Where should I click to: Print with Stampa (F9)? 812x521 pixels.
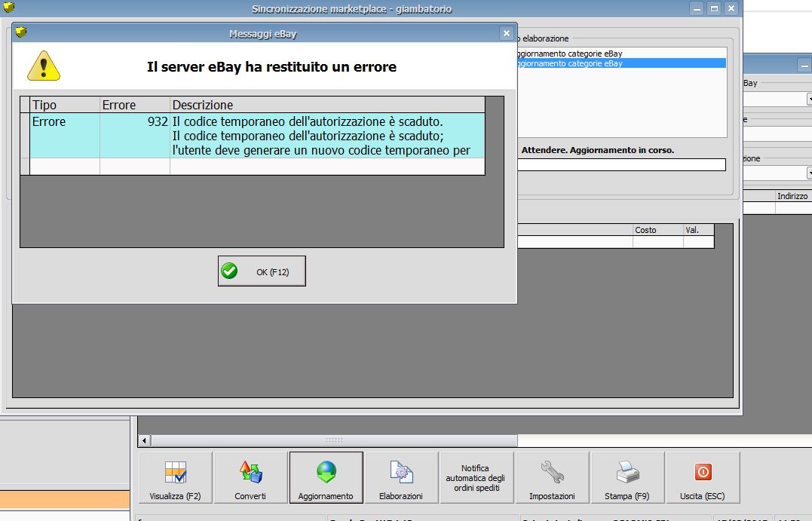[627, 477]
